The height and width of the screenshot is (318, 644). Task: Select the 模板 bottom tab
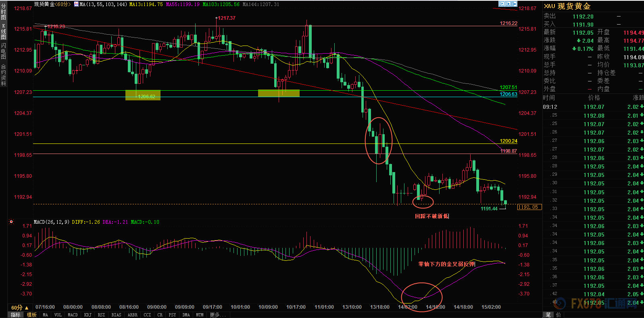31,315
